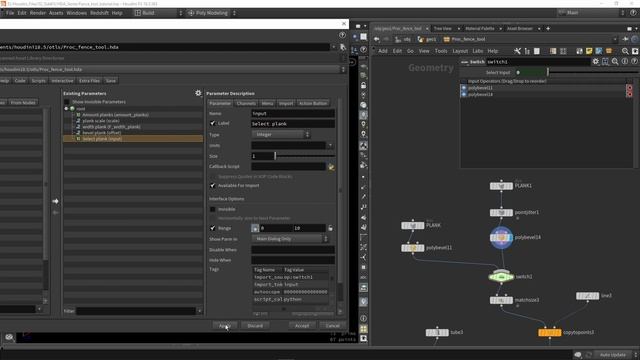Open the Poly Modeling radial menu dropdown
Image resolution: width=640 pixels, height=360 pixels.
coord(212,13)
